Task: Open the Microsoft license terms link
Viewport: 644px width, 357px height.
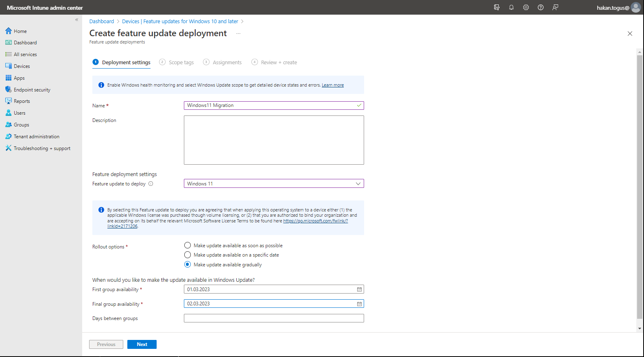Action: click(x=315, y=221)
